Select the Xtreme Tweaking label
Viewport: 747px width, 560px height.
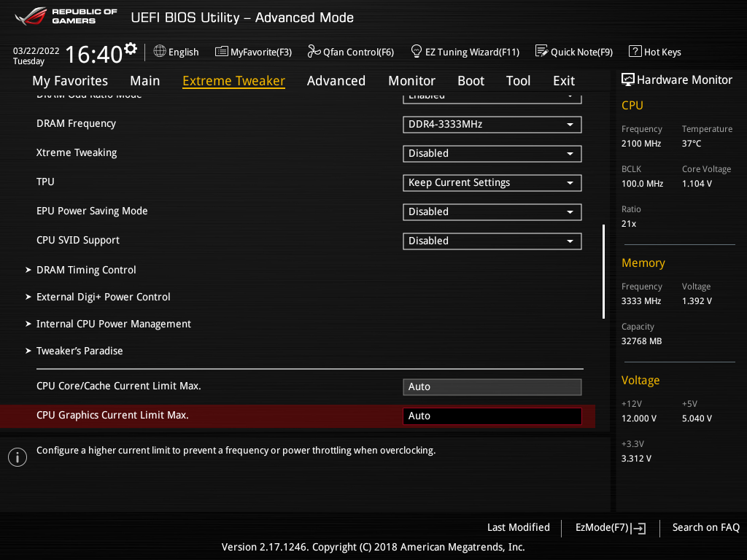point(77,153)
